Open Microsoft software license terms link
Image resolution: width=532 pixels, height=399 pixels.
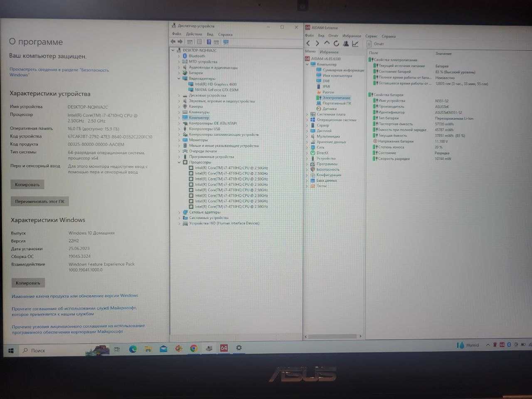coord(78,329)
